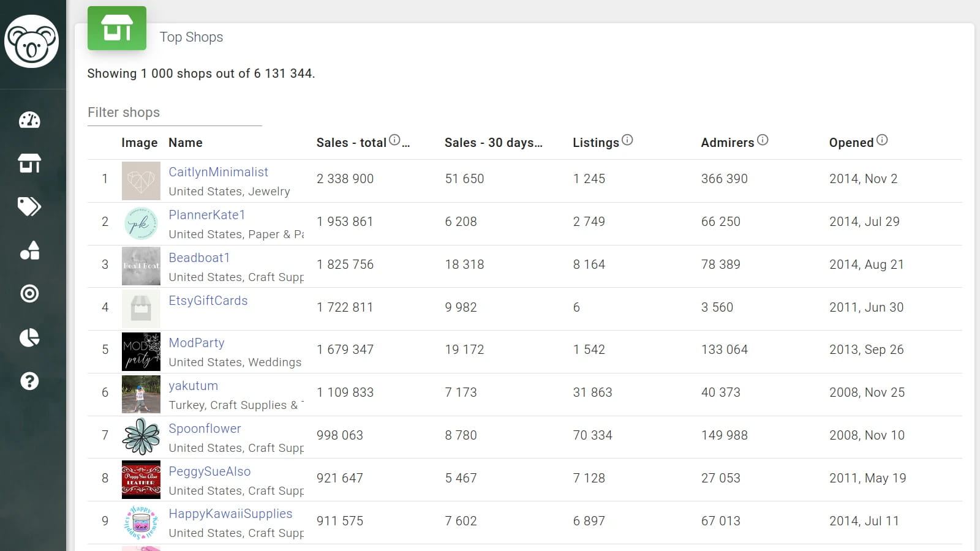Select listings value 2 749

pyautogui.click(x=589, y=222)
